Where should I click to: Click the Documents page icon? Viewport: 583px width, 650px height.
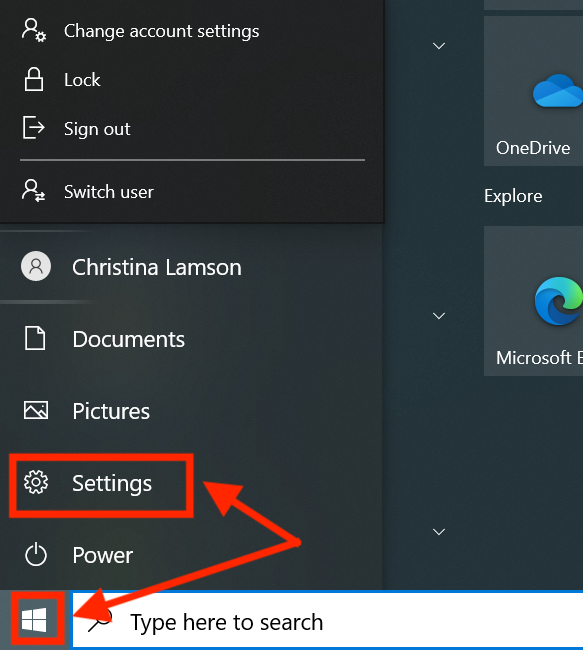click(35, 338)
